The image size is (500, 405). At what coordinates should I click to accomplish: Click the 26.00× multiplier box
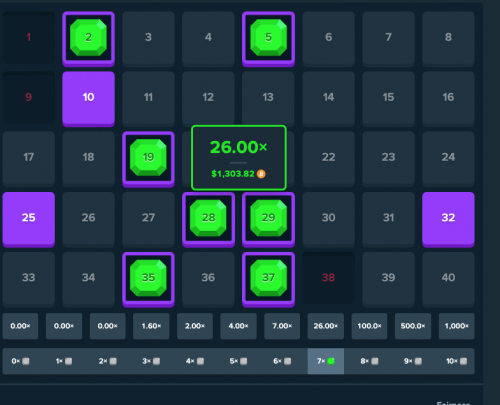coord(326,326)
